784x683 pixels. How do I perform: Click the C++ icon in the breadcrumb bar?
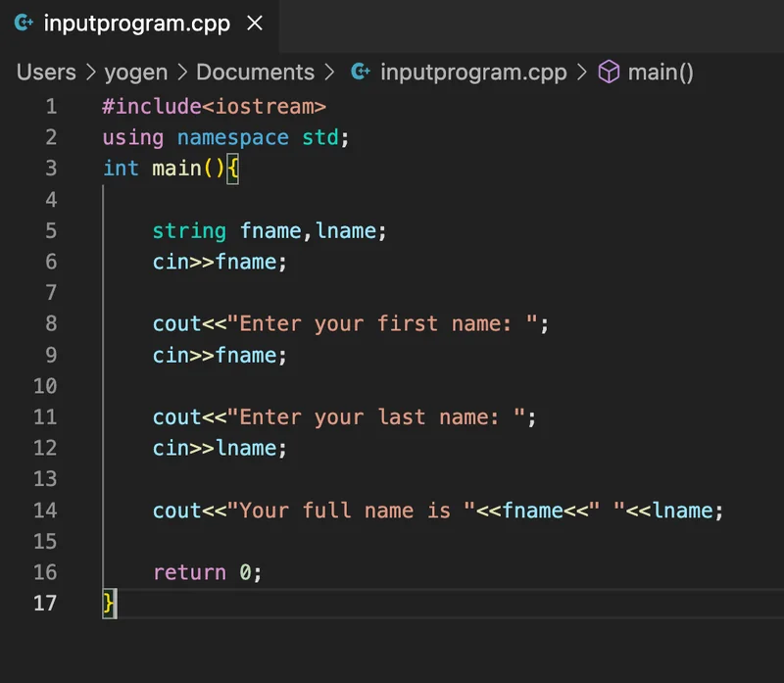coord(361,72)
